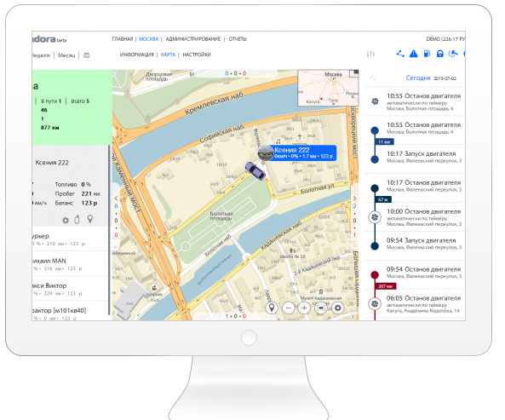The height and width of the screenshot is (420, 505).
Task: Expand the right map side arrow
Action: pos(354,198)
